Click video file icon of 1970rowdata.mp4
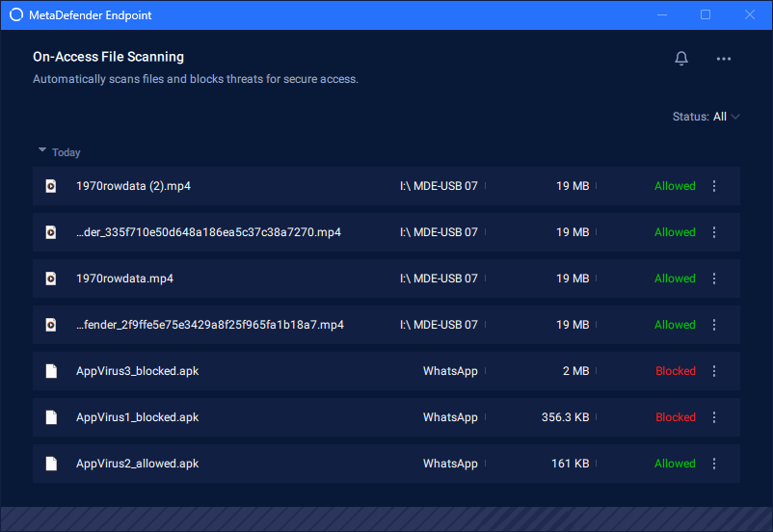Screen dimensions: 773x532 (51, 279)
